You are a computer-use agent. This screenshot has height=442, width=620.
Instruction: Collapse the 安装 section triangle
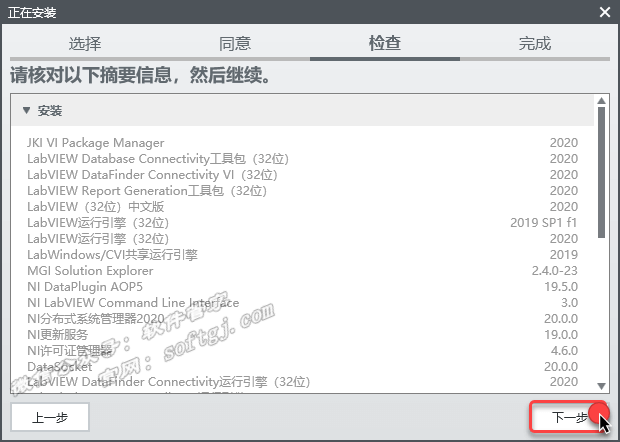pos(26,110)
